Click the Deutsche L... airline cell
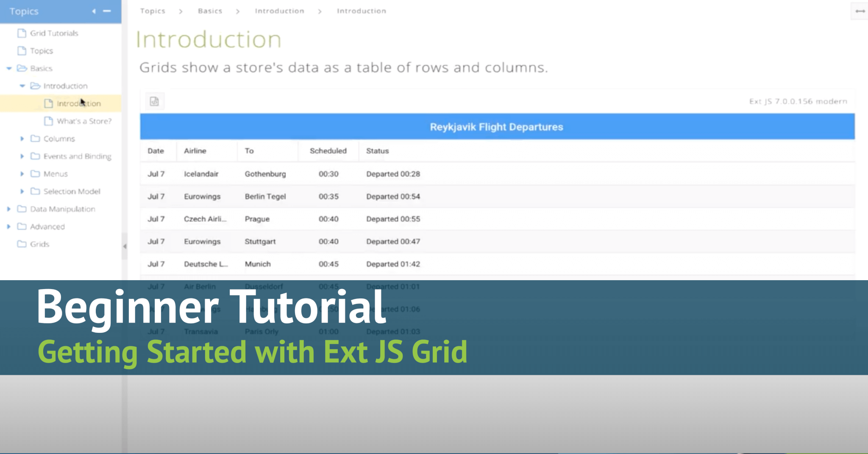 point(207,264)
